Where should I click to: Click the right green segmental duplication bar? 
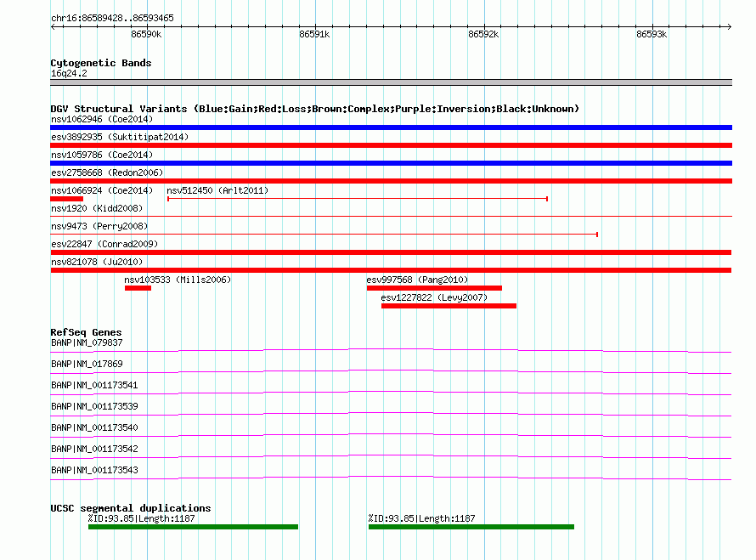point(471,527)
